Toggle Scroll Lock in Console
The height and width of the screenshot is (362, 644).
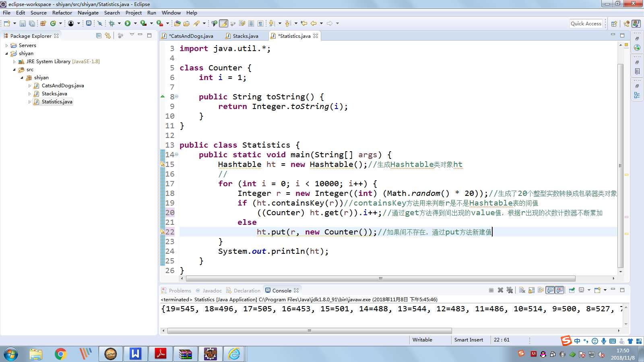click(531, 290)
